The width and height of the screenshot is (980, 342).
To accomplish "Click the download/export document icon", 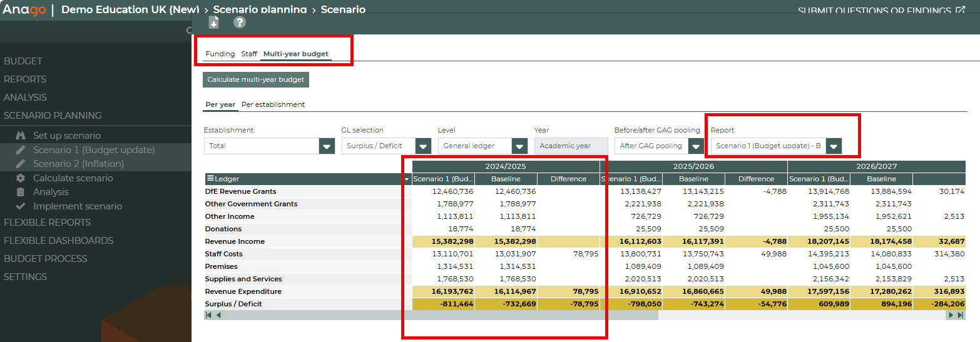I will coord(214,23).
